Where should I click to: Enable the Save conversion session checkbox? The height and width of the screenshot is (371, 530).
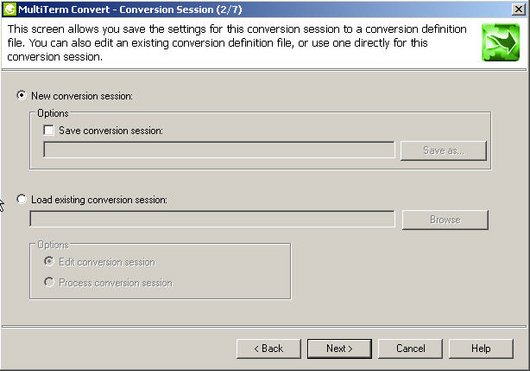[49, 130]
